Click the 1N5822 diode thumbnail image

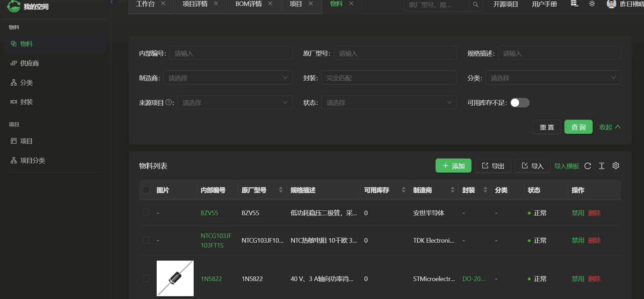[175, 278]
